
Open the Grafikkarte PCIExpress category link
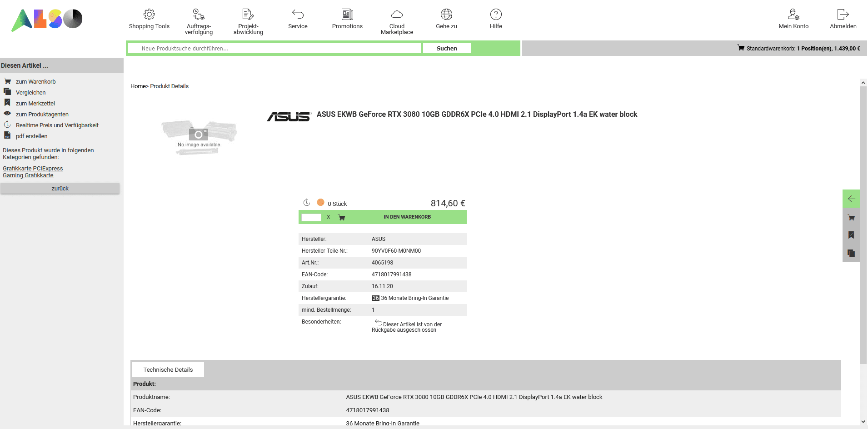pyautogui.click(x=33, y=168)
